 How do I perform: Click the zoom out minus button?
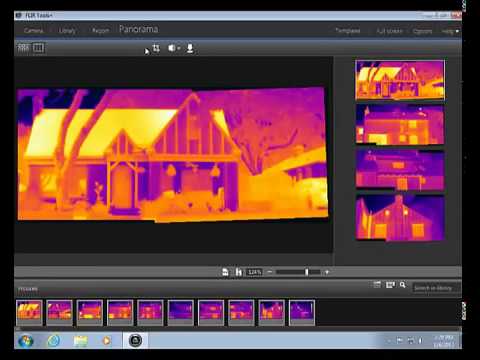click(270, 272)
